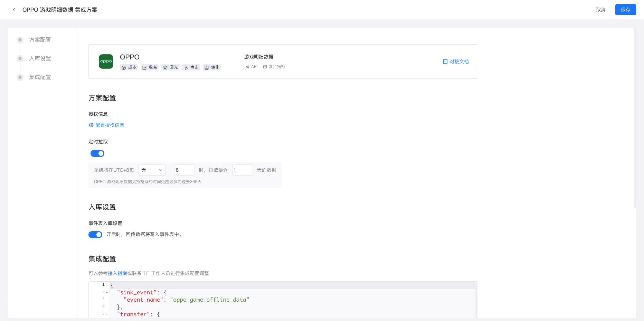Click the 收益 revenue tag
Viewport: 644px width, 321px height.
(x=150, y=67)
